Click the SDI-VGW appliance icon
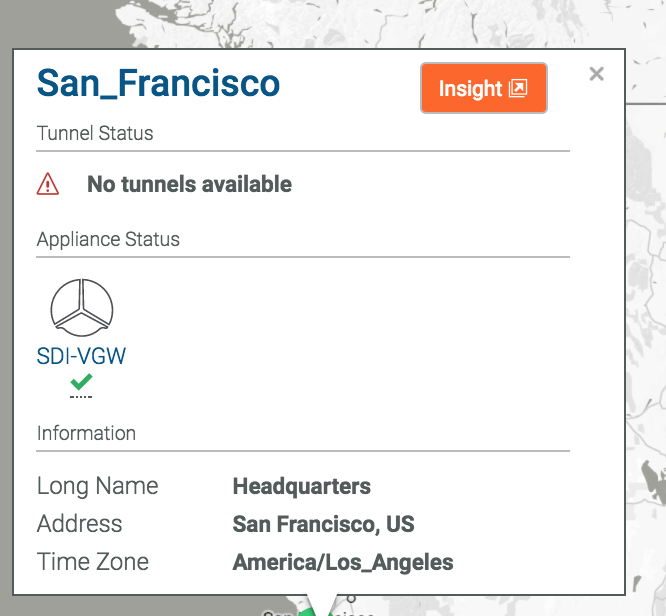666x616 pixels. tap(82, 307)
